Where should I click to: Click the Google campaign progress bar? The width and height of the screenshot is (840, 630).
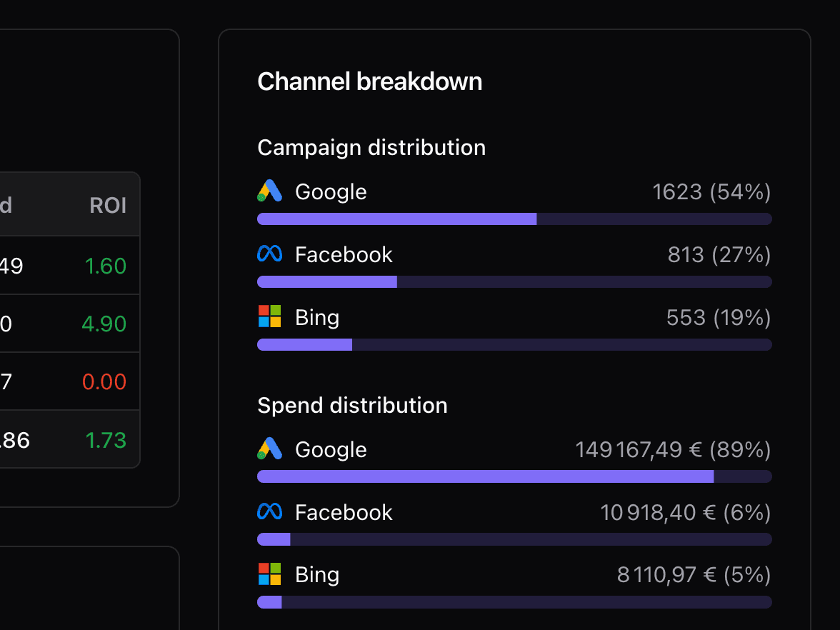[514, 219]
